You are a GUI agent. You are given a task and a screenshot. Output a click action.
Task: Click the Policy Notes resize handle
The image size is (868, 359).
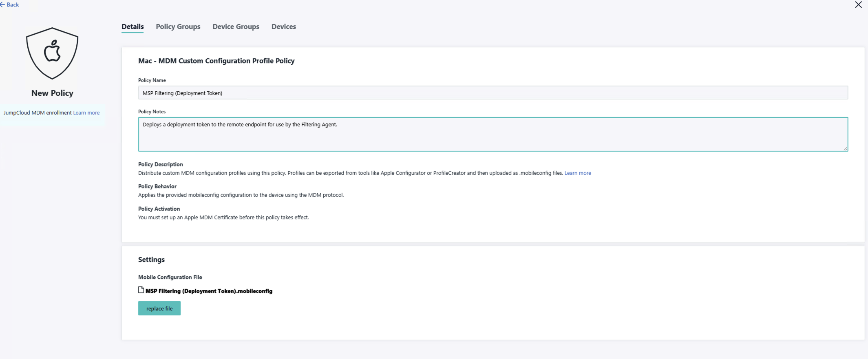click(845, 148)
